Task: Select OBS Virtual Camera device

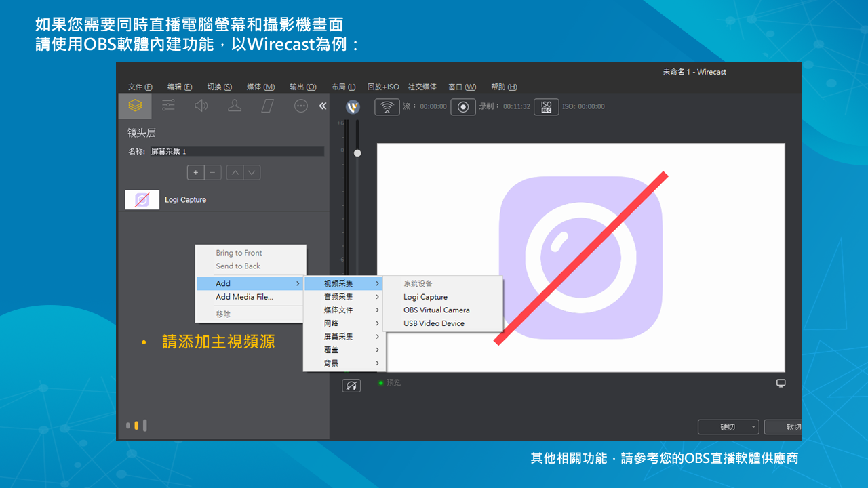Action: (443, 310)
